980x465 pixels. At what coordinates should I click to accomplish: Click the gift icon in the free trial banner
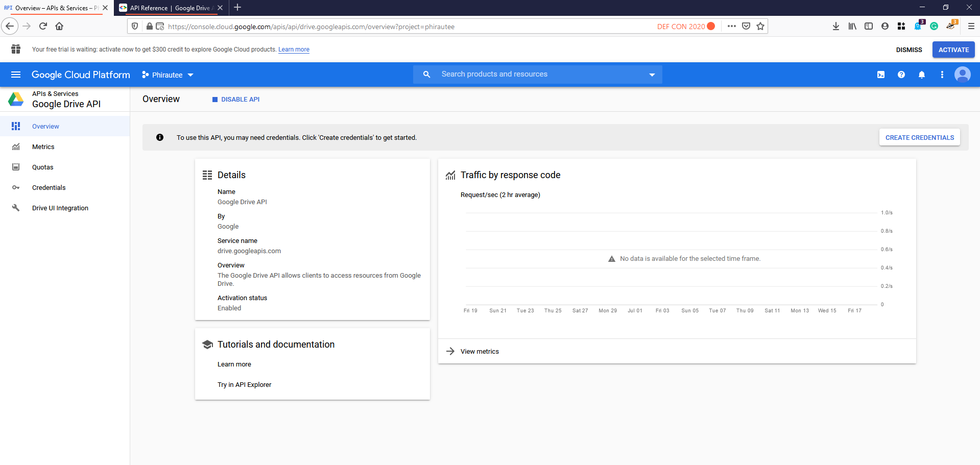tap(16, 49)
